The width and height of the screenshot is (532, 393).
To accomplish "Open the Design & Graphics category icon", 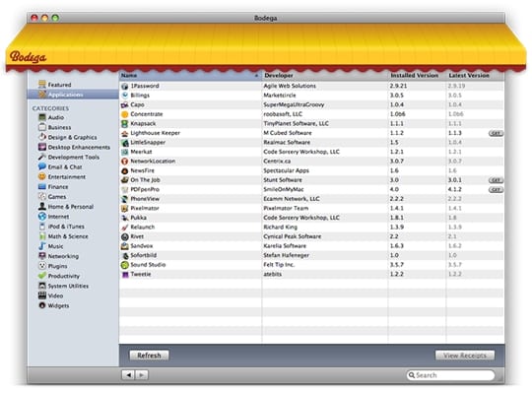I will tap(42, 137).
